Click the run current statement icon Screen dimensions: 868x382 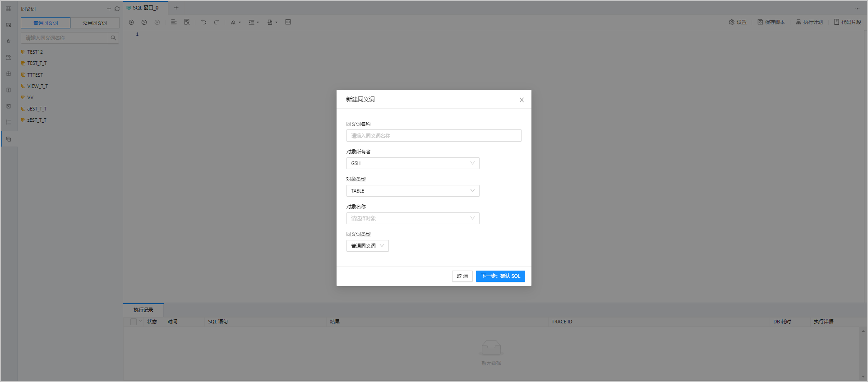pyautogui.click(x=144, y=22)
